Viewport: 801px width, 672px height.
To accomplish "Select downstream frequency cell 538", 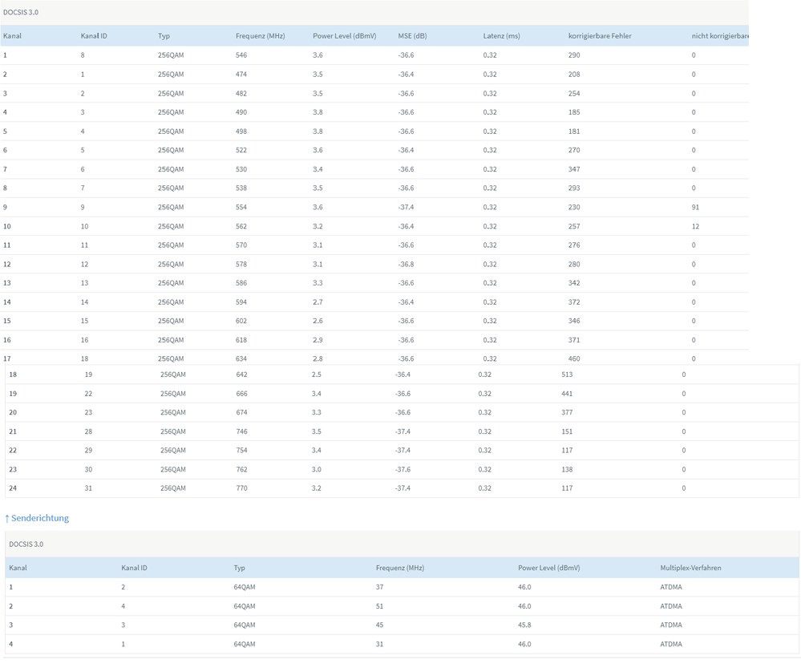I will pos(241,188).
